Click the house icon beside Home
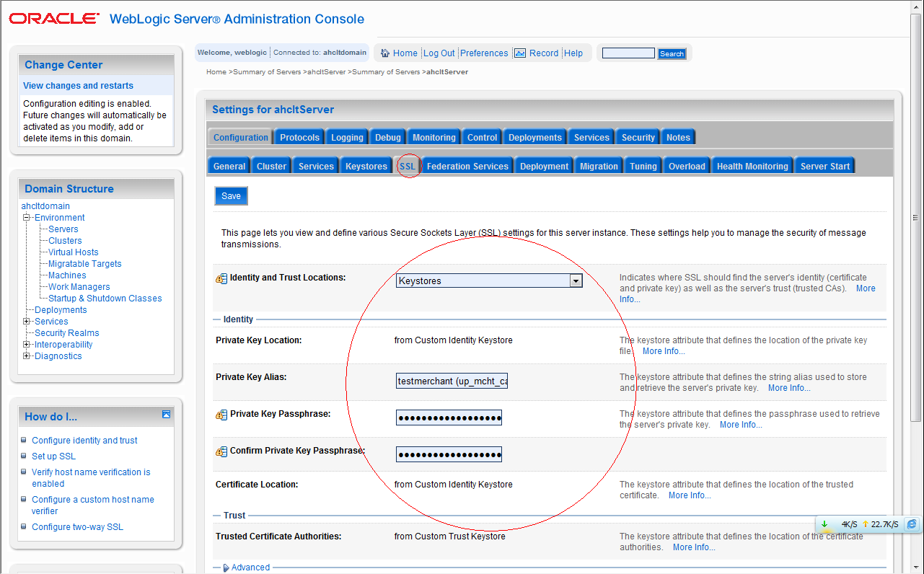Screen dimensions: 924x574 click(385, 53)
